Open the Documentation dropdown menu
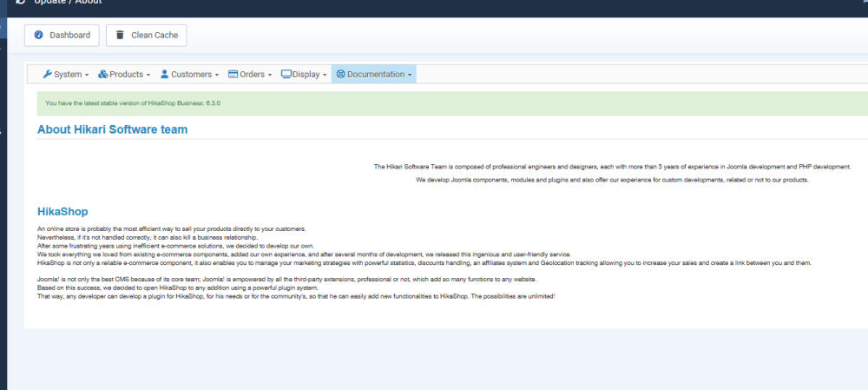Image resolution: width=868 pixels, height=390 pixels. pos(373,74)
